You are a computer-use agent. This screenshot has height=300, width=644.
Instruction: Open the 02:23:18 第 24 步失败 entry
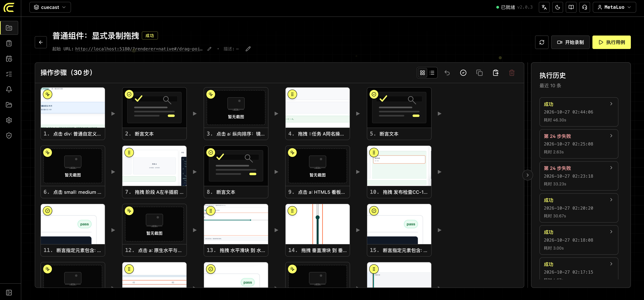click(579, 176)
